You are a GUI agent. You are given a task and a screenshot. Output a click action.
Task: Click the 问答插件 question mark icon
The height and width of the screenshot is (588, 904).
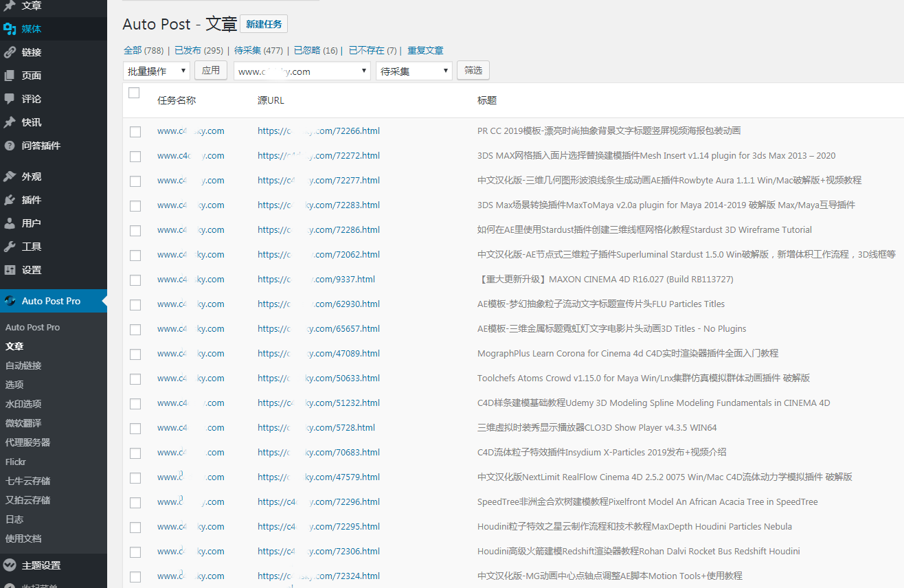click(10, 146)
